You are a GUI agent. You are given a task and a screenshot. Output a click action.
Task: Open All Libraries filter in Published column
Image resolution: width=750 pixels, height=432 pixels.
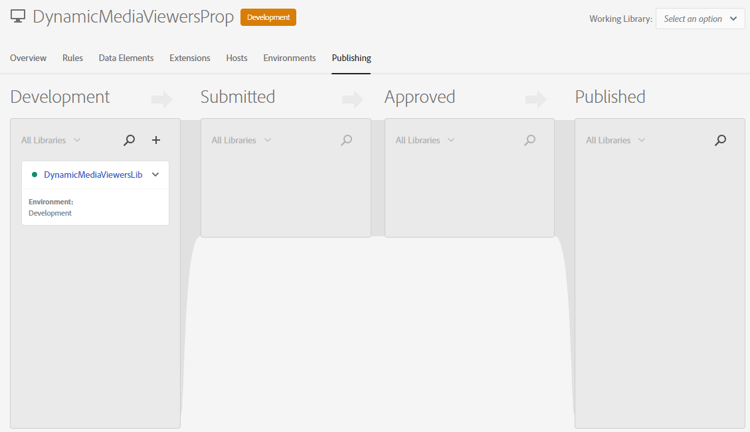pos(616,140)
